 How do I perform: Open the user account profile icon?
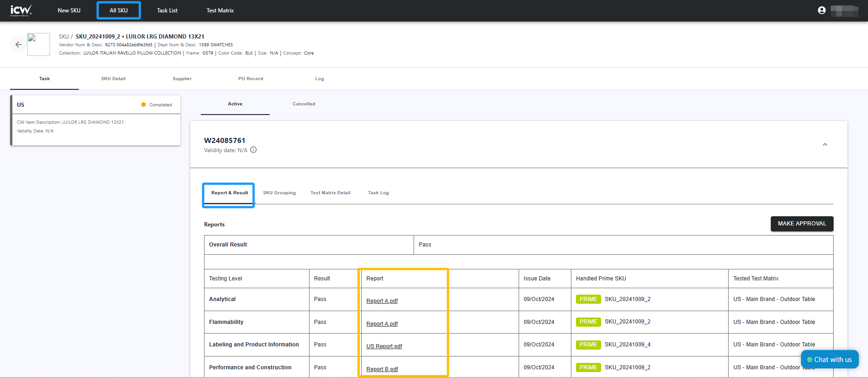coord(821,10)
